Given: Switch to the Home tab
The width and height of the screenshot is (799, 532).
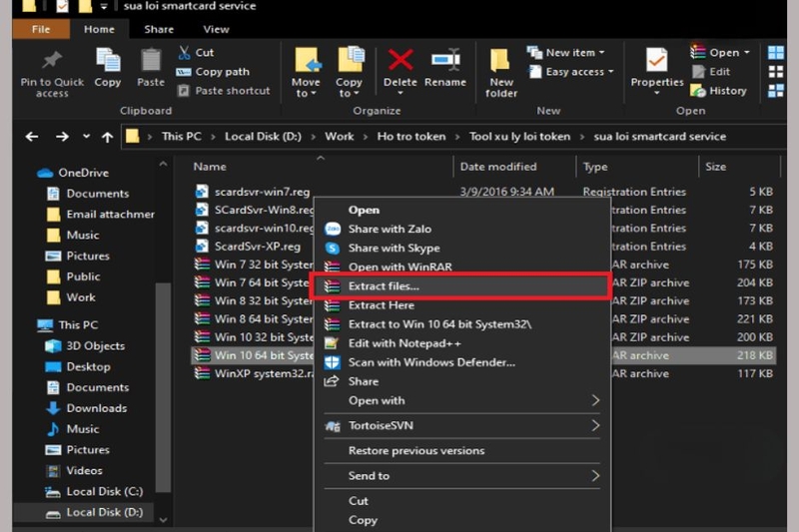Looking at the screenshot, I should [99, 29].
